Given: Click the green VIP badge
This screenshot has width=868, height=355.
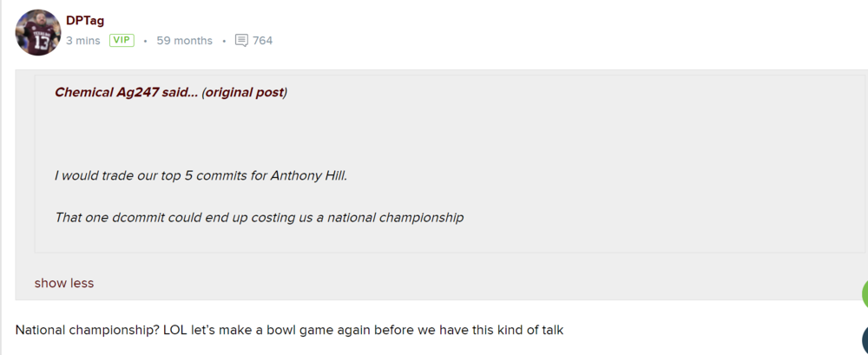Looking at the screenshot, I should tap(122, 41).
